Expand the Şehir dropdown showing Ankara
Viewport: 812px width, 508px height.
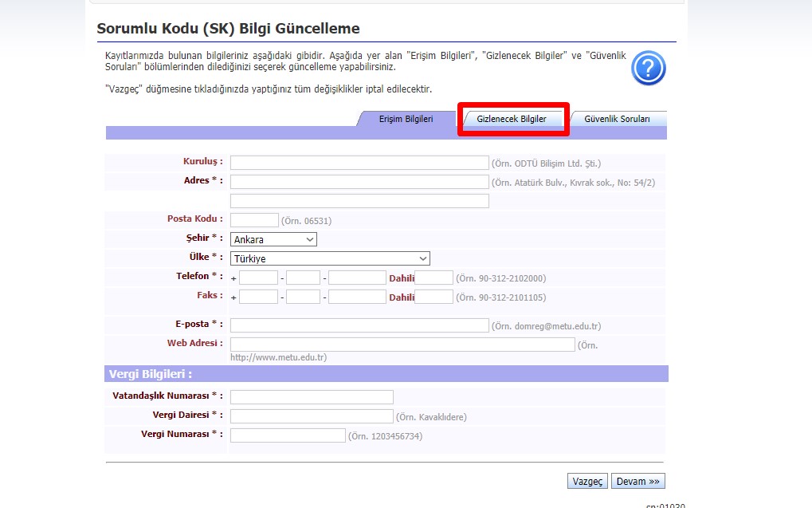273,239
